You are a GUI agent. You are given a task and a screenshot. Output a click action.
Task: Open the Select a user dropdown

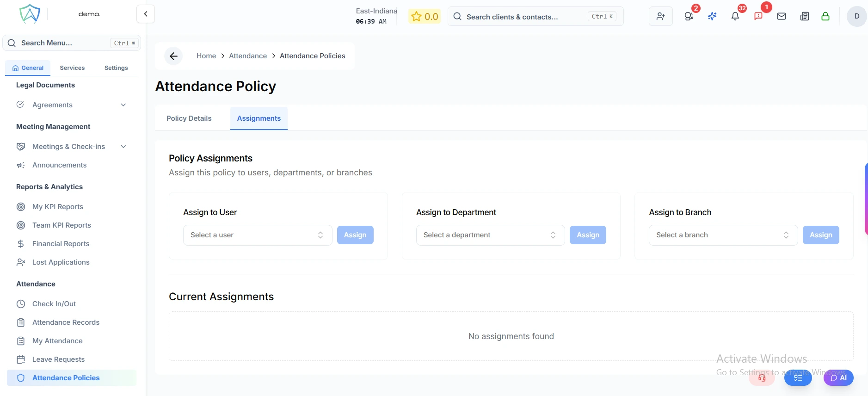click(x=258, y=235)
